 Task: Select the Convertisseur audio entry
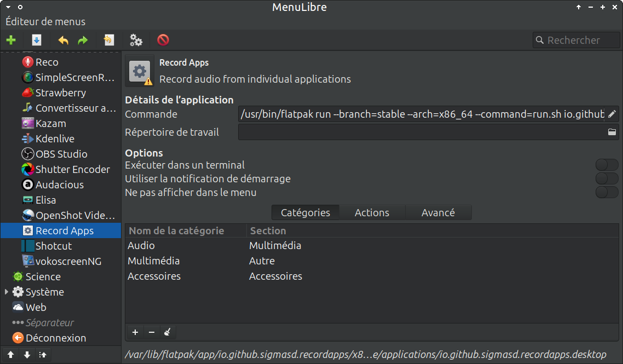pos(61,108)
